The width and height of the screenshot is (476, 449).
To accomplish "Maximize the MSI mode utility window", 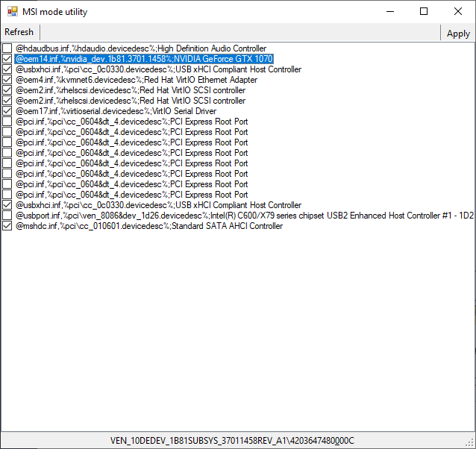I will point(424,11).
